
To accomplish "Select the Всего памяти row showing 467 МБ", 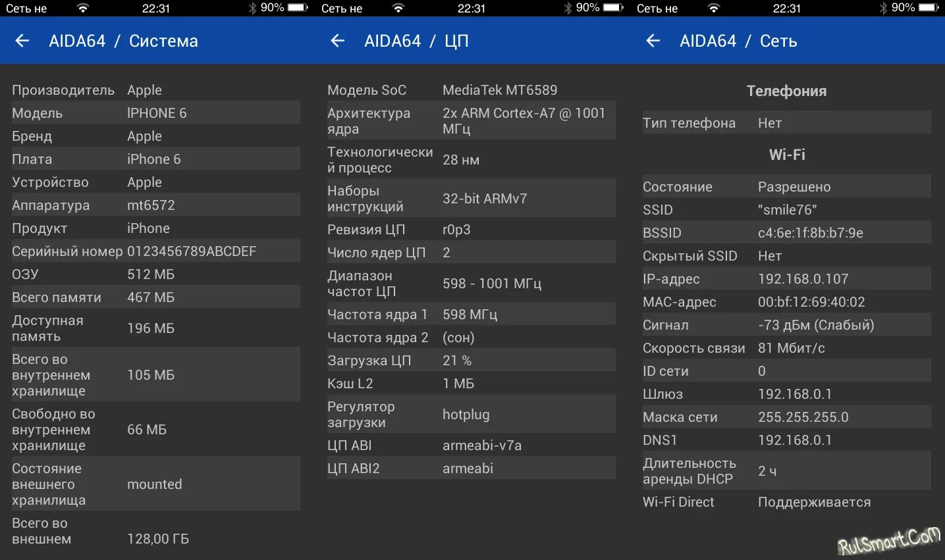I will coord(156,297).
